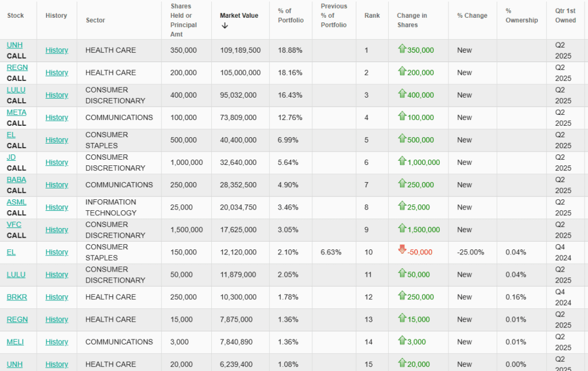Select the 109,189,500 market value cell
This screenshot has height=371, width=588.
(x=241, y=51)
